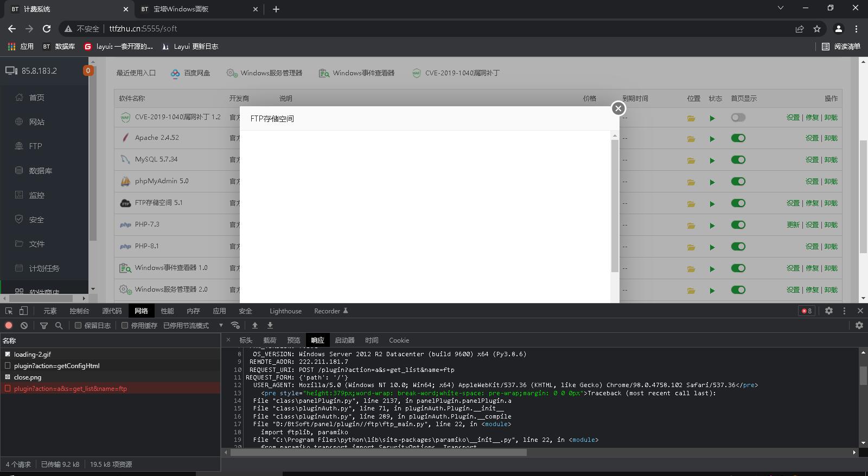Viewport: 868px width, 476px height.
Task: Toggle homepage display for CVE-2019-1040 row
Action: pos(738,117)
